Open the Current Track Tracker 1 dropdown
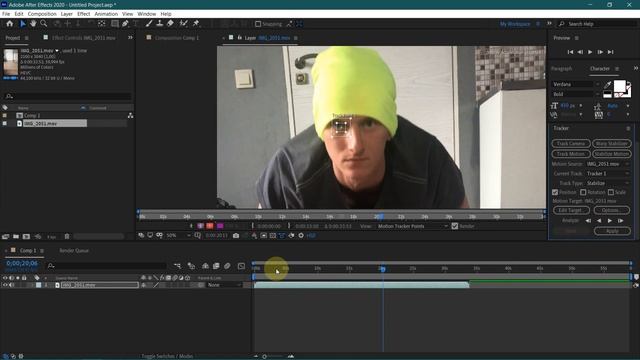Viewport: 640px width, 360px height. pyautogui.click(x=608, y=174)
